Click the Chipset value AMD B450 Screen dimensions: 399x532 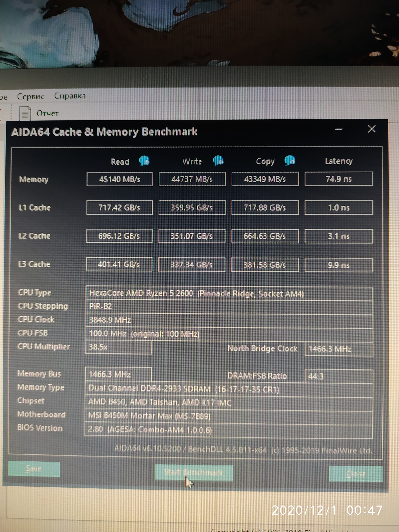[229, 403]
